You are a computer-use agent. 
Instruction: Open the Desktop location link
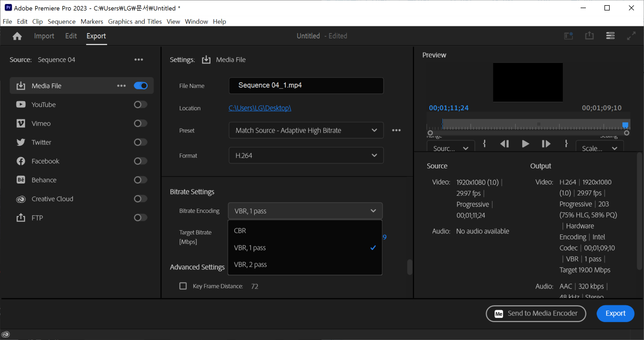click(x=260, y=108)
